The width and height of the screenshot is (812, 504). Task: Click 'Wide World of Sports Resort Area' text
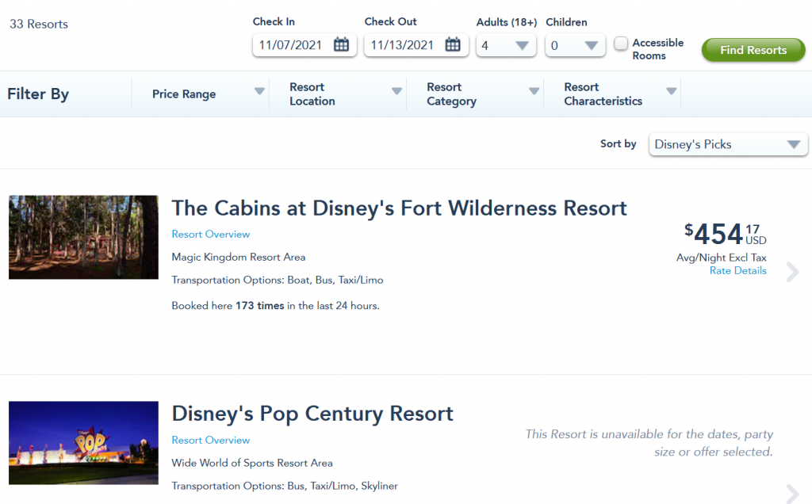pos(252,463)
